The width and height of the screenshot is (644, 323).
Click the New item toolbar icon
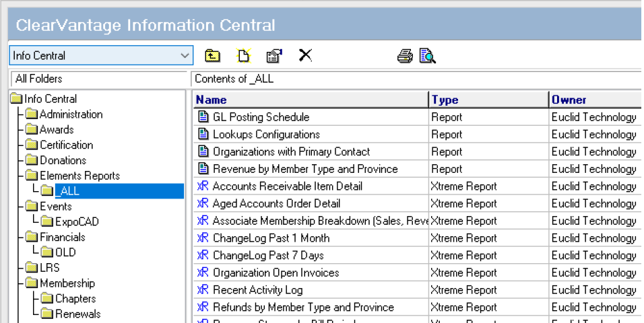243,56
